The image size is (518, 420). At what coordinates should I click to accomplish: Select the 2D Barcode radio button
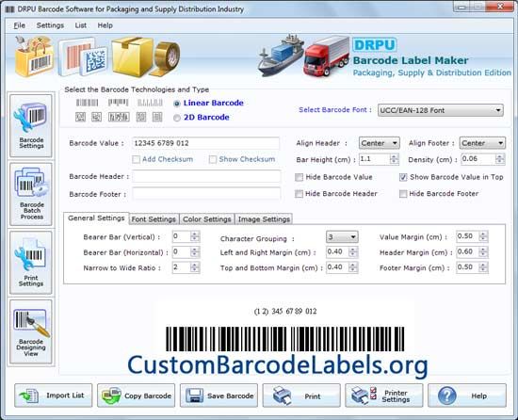coord(177,118)
